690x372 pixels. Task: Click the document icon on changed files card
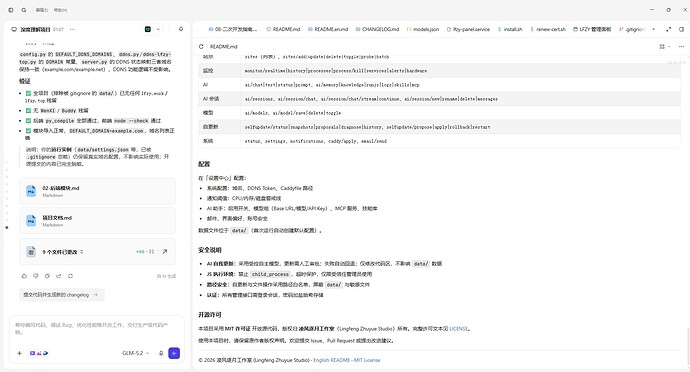click(x=31, y=251)
